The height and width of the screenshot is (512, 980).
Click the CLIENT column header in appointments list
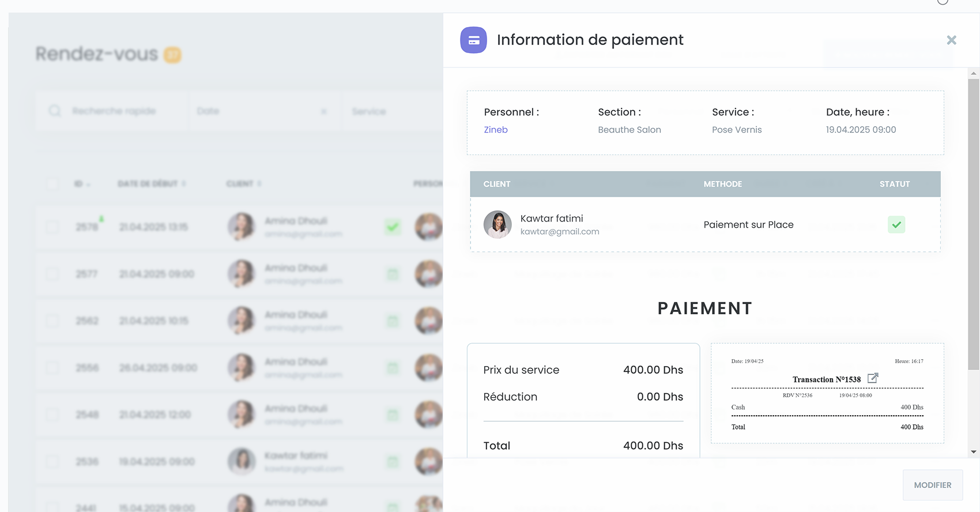[x=240, y=184]
